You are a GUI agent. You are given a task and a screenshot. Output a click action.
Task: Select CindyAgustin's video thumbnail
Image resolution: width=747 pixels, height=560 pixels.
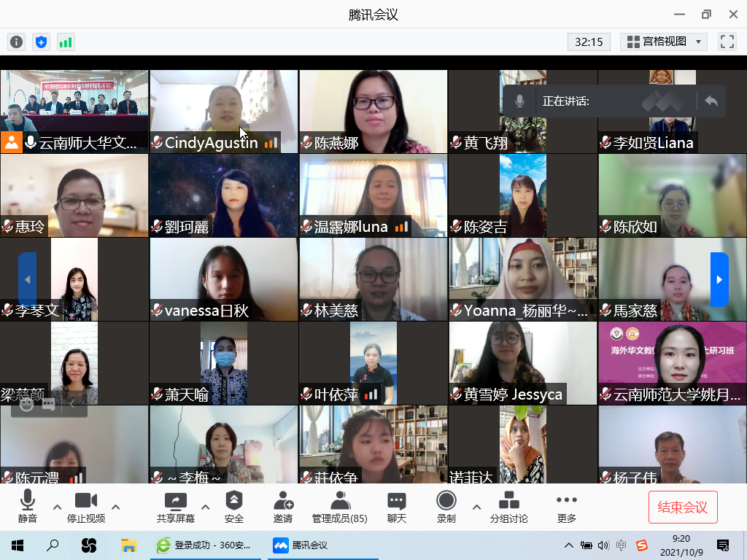223,109
